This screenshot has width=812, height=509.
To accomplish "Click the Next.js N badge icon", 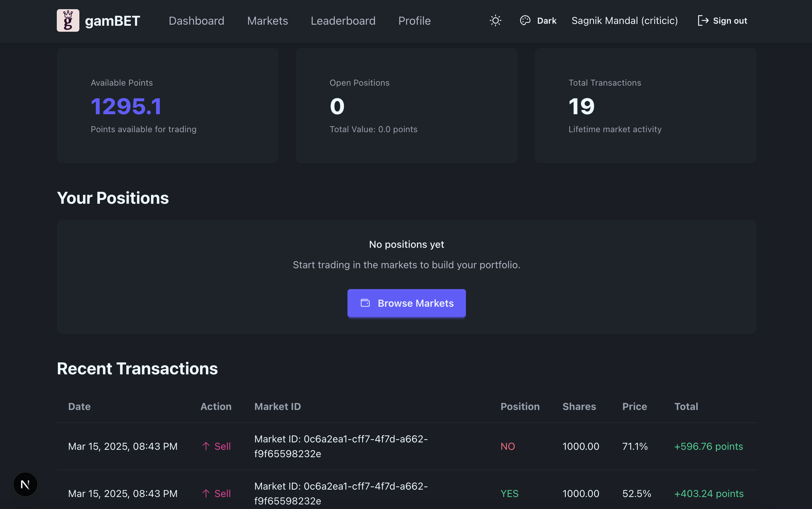I will tap(25, 484).
